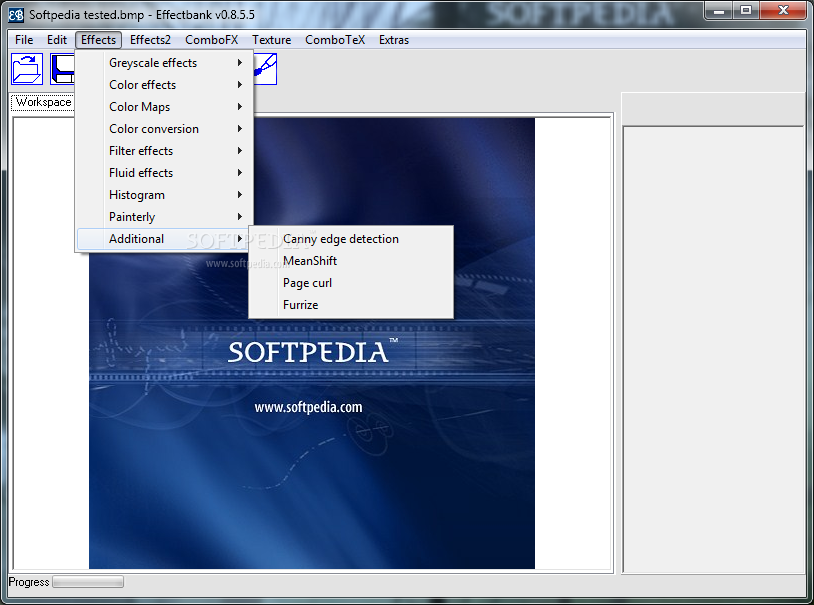Viewport: 814px width, 605px height.
Task: Click the save floppy disk icon
Action: (62, 69)
